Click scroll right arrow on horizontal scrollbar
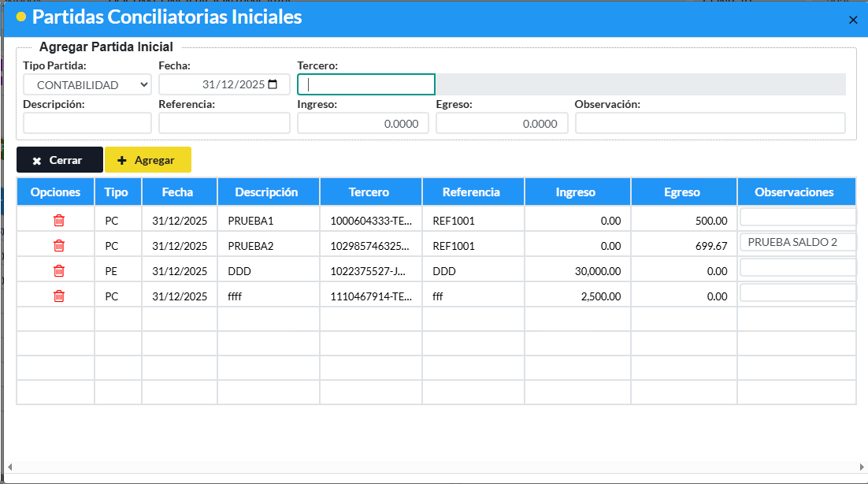Screen dimensions: 868x484 coord(862,467)
